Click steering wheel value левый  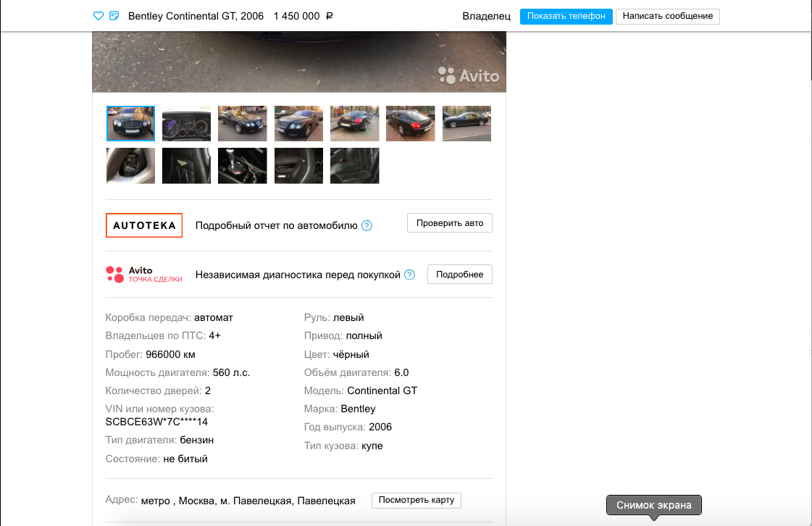click(x=348, y=317)
